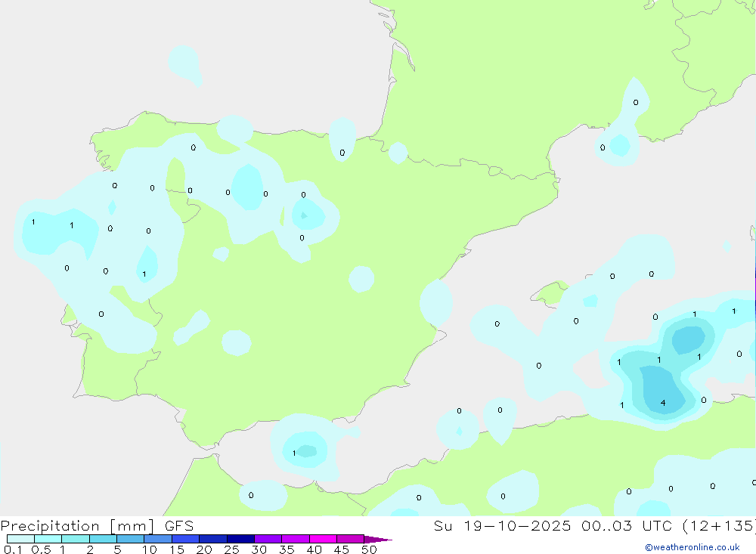Select the 2–5 mm legend color swatch
Viewport: 756px width, 554px height.
pos(103,539)
